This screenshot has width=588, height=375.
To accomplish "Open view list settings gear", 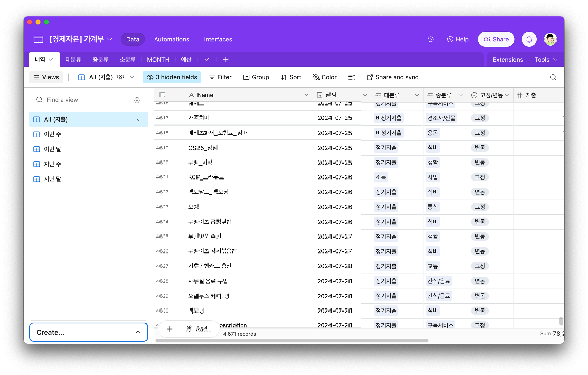I will click(137, 100).
